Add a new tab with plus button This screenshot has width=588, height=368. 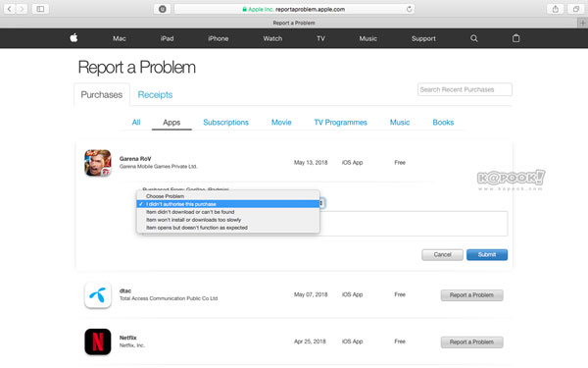click(x=582, y=23)
